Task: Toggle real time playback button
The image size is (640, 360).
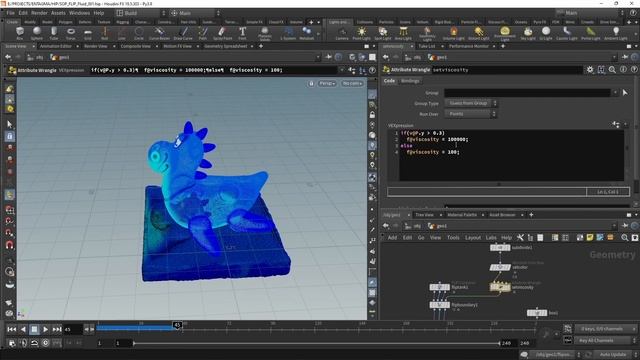Action: click(x=45, y=343)
